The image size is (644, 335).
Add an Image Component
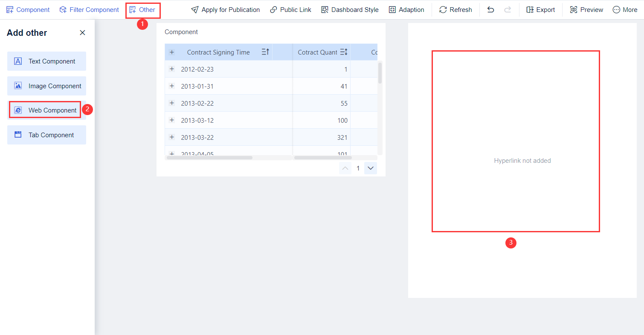46,86
